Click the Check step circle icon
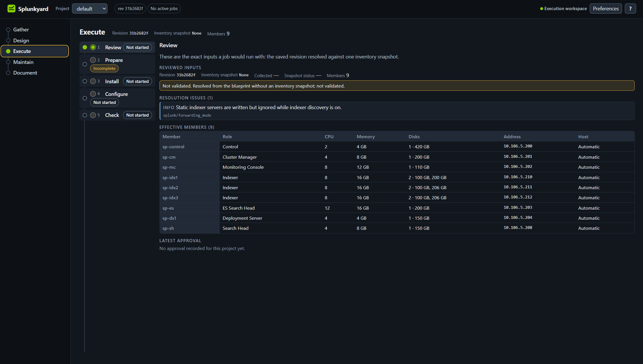This screenshot has width=643, height=364. pyautogui.click(x=93, y=115)
